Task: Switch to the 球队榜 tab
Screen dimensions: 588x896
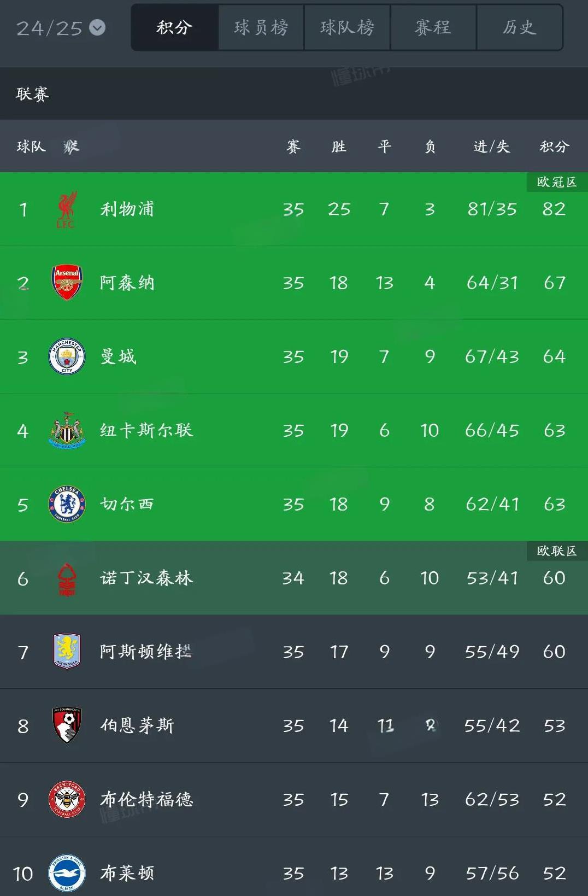Action: pyautogui.click(x=348, y=27)
